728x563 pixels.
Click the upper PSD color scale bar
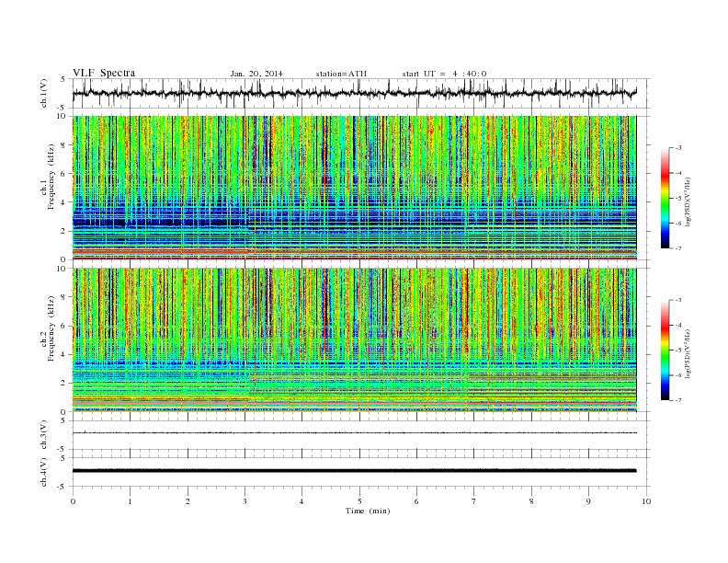(x=665, y=198)
